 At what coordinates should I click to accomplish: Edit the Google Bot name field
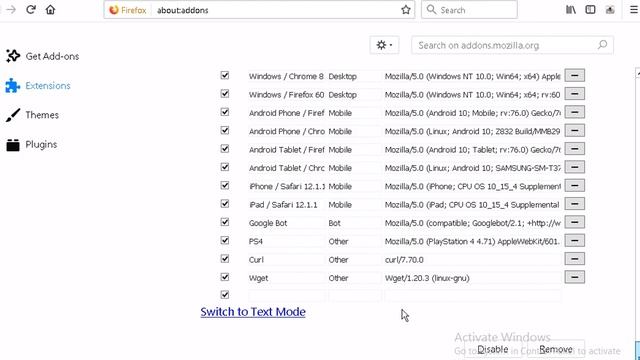point(287,223)
